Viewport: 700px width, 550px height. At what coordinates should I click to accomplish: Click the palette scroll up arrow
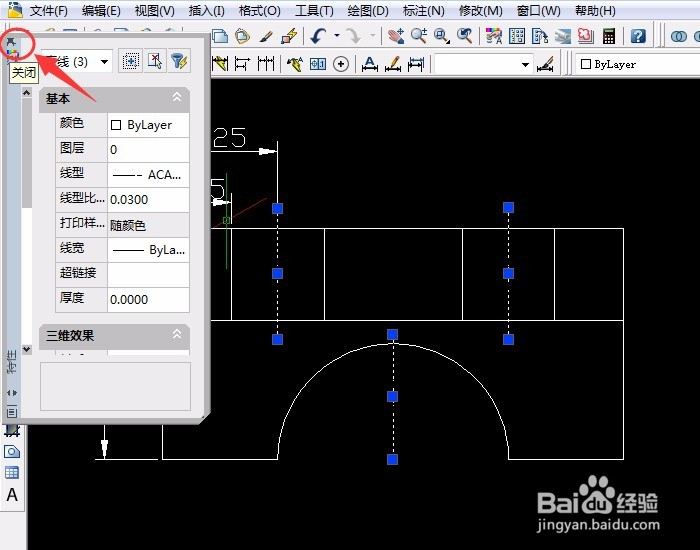[27, 92]
